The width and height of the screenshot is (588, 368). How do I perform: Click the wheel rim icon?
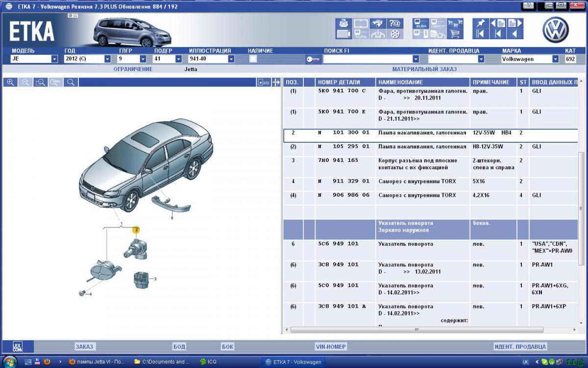pyautogui.click(x=395, y=34)
